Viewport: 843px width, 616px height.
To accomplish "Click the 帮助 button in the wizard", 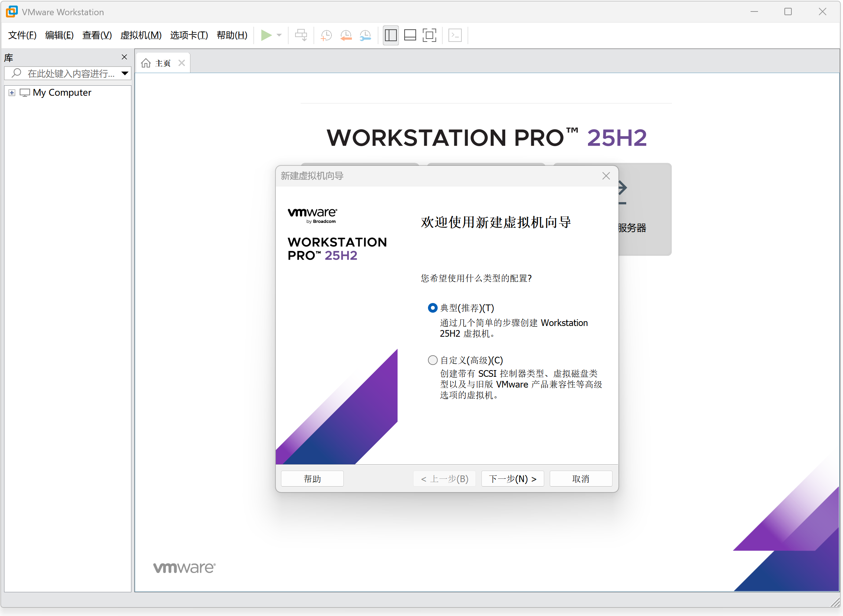I will pos(312,478).
